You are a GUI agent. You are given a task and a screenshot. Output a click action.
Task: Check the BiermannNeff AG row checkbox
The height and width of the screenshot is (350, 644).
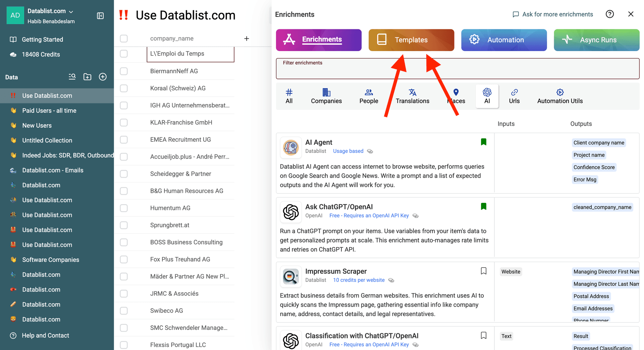[x=124, y=71]
